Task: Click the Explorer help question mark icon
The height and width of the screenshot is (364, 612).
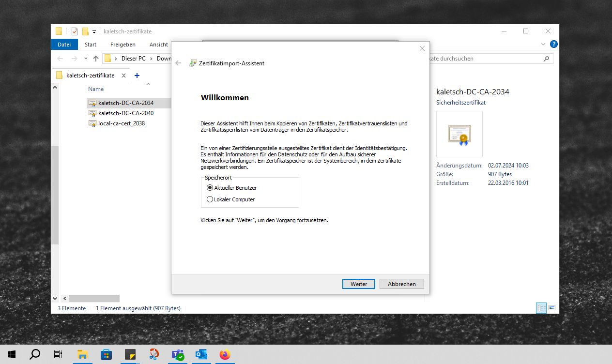Action: [x=554, y=44]
